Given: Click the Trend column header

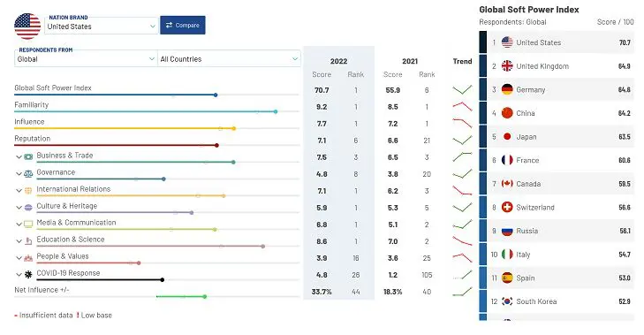Looking at the screenshot, I should pyautogui.click(x=463, y=61).
